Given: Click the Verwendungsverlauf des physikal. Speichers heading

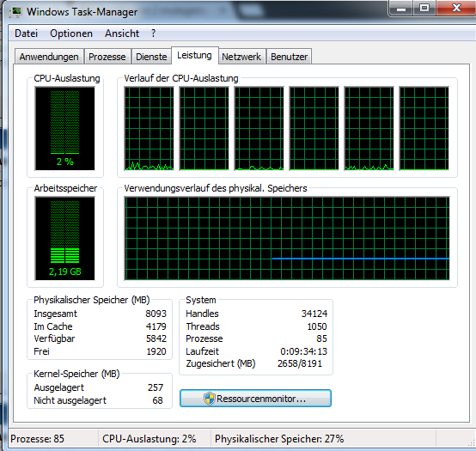Looking at the screenshot, I should coord(216,188).
